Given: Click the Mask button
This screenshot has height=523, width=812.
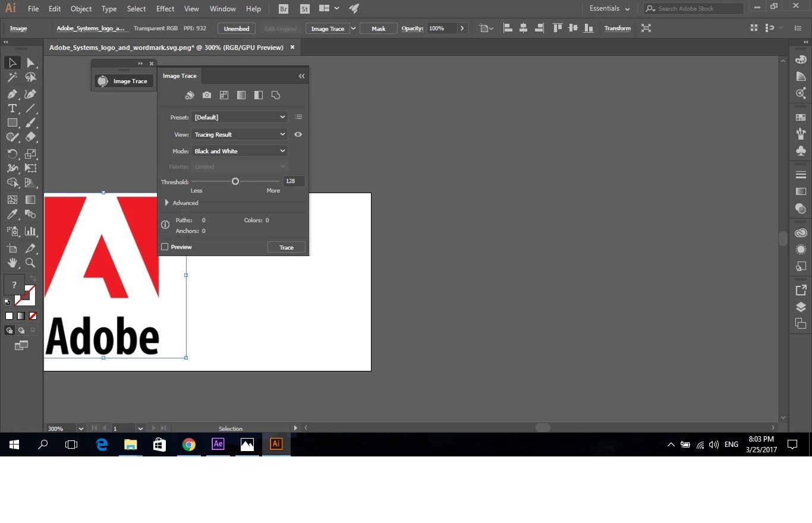Looking at the screenshot, I should tap(379, 29).
